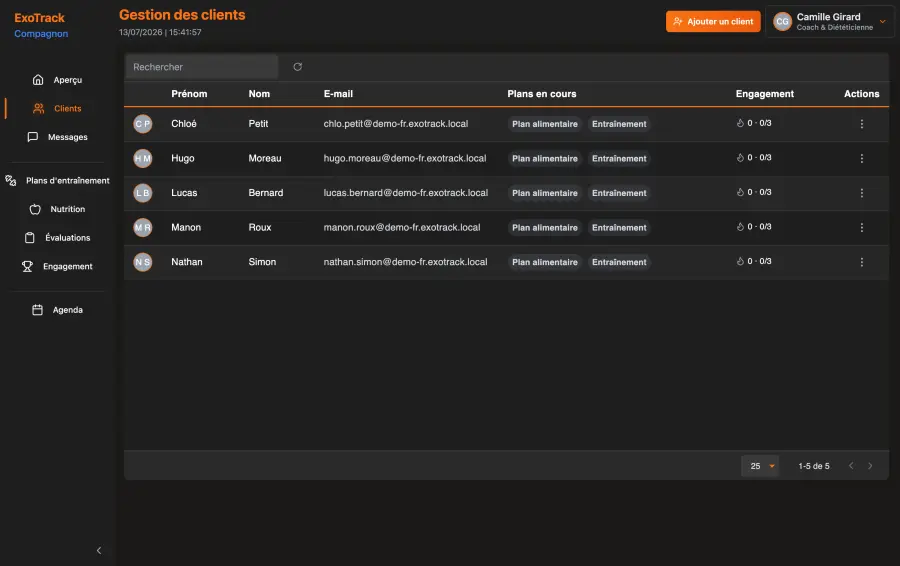
Task: Open actions menu for Chloé Petit
Action: pyautogui.click(x=862, y=124)
